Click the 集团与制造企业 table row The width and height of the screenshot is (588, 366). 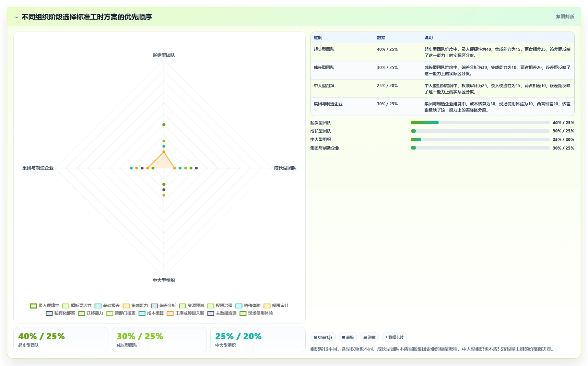443,107
